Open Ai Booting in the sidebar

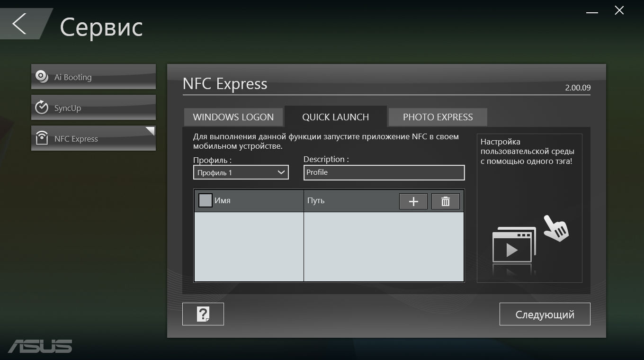point(93,77)
